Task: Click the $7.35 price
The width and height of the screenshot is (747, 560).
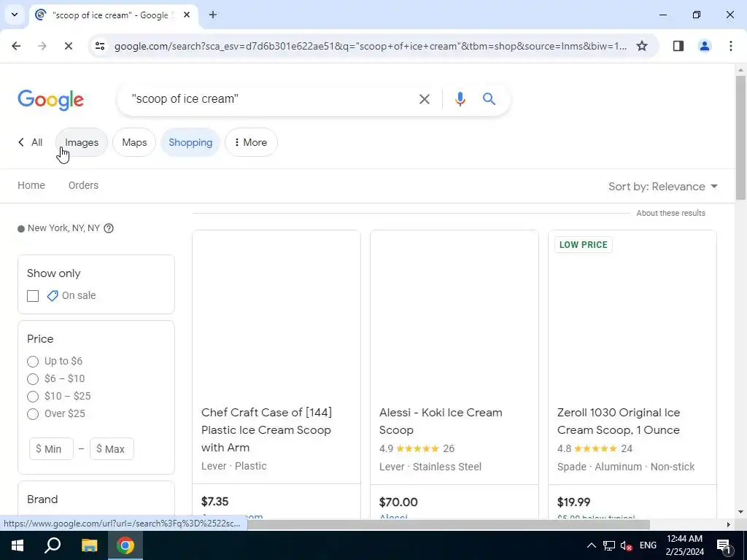Action: pos(215,502)
